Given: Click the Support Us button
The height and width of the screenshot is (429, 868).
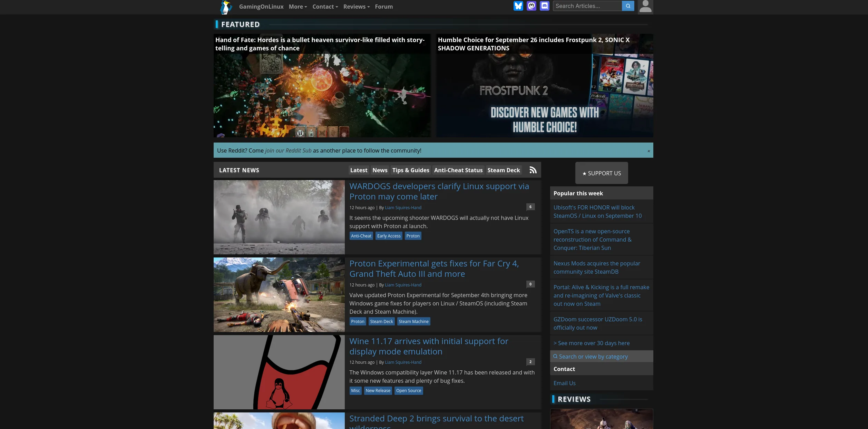Looking at the screenshot, I should tap(601, 173).
